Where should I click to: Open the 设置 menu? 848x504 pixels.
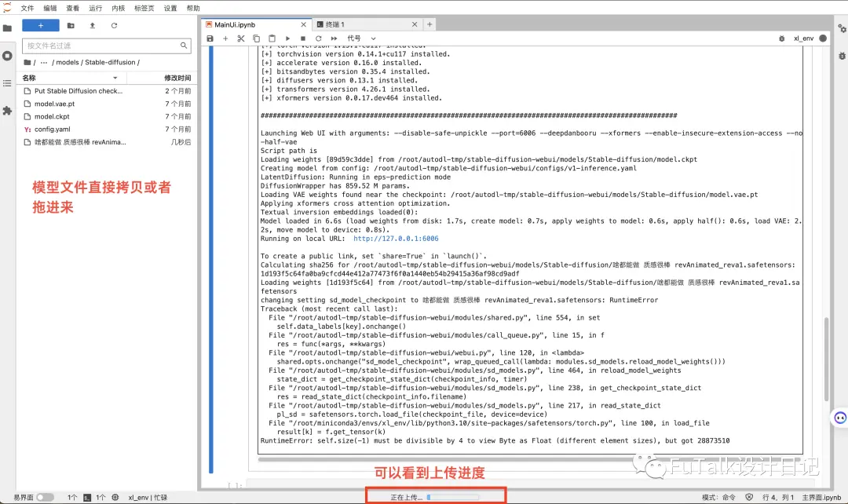[x=170, y=8]
